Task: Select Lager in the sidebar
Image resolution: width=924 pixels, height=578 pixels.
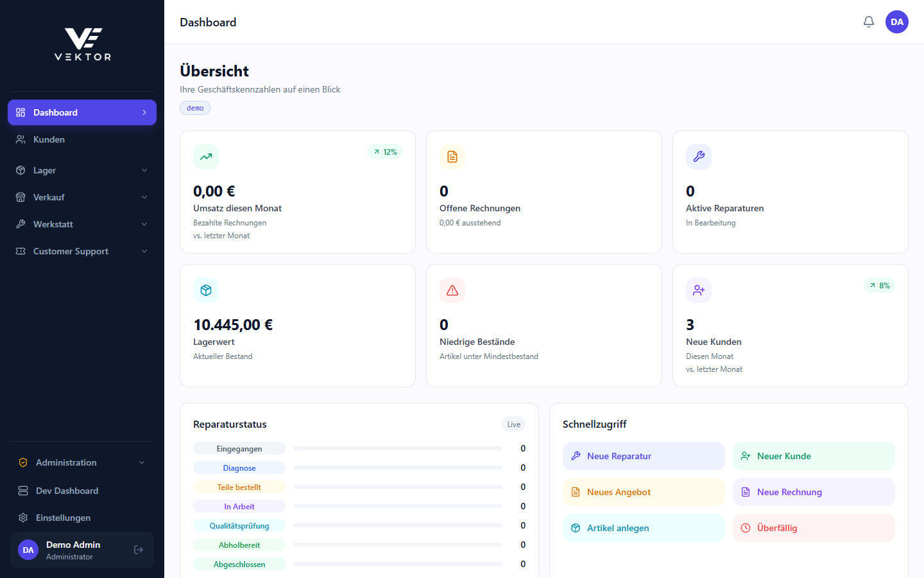Action: 82,170
